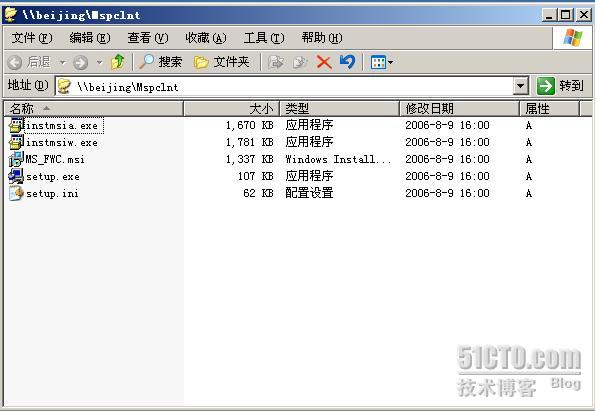Select the instmsia.exe file icon
Image resolution: width=595 pixels, height=411 pixels.
[x=16, y=125]
